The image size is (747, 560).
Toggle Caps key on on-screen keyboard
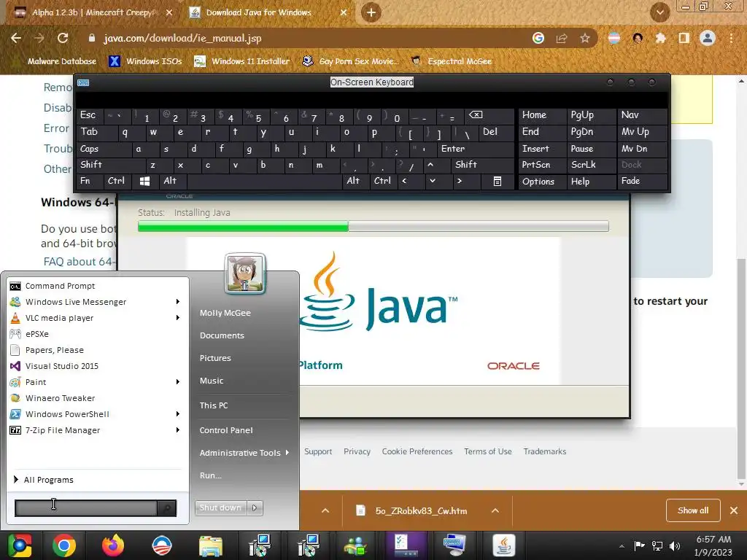(x=104, y=149)
